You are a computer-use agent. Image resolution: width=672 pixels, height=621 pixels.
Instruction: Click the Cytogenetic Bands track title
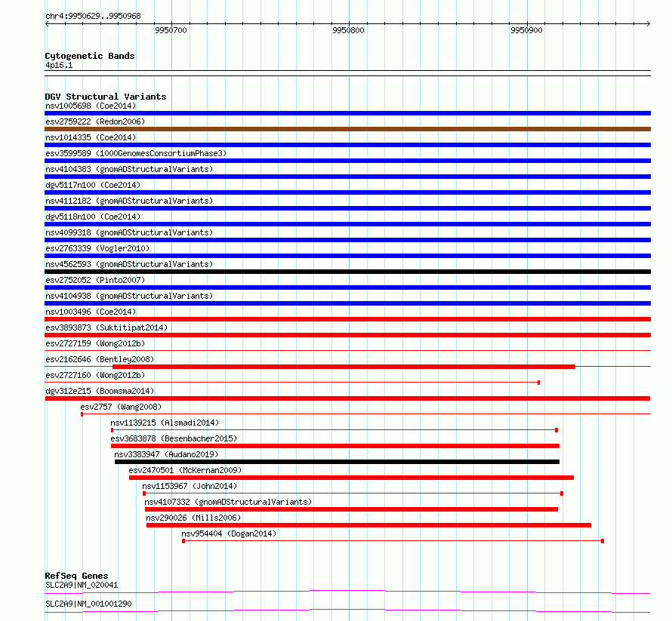point(90,56)
